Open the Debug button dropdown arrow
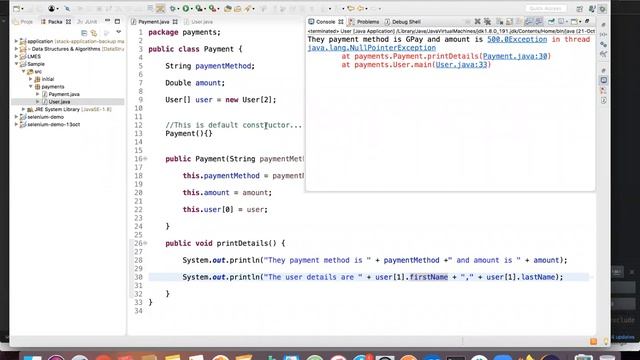The width and height of the screenshot is (640, 360). tap(178, 9)
